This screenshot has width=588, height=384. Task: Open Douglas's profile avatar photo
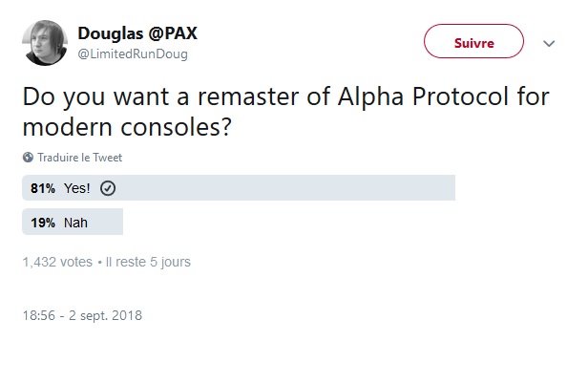pyautogui.click(x=45, y=43)
